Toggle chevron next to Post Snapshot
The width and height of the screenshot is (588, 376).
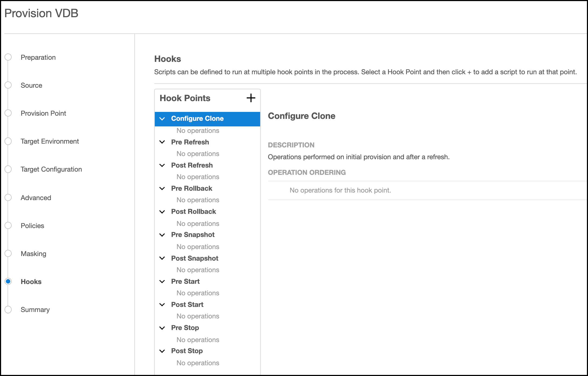tap(162, 258)
